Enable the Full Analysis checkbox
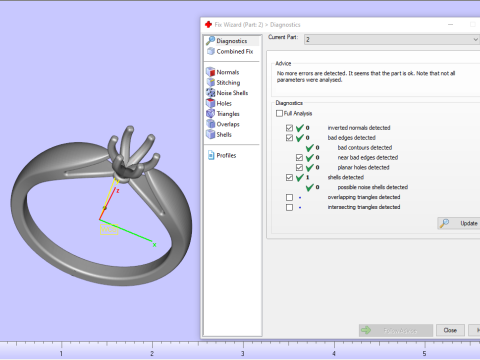This screenshot has height=360, width=480. 279,113
